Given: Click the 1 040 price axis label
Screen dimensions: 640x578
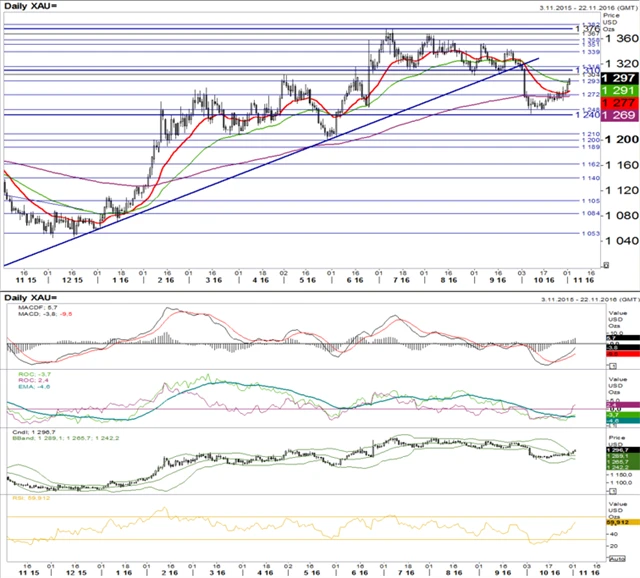Looking at the screenshot, I should pyautogui.click(x=622, y=241).
